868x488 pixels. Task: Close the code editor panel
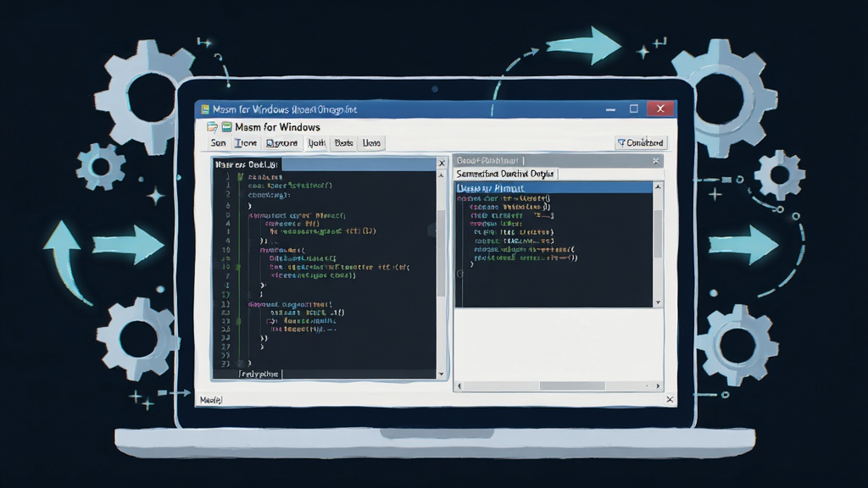coord(442,164)
